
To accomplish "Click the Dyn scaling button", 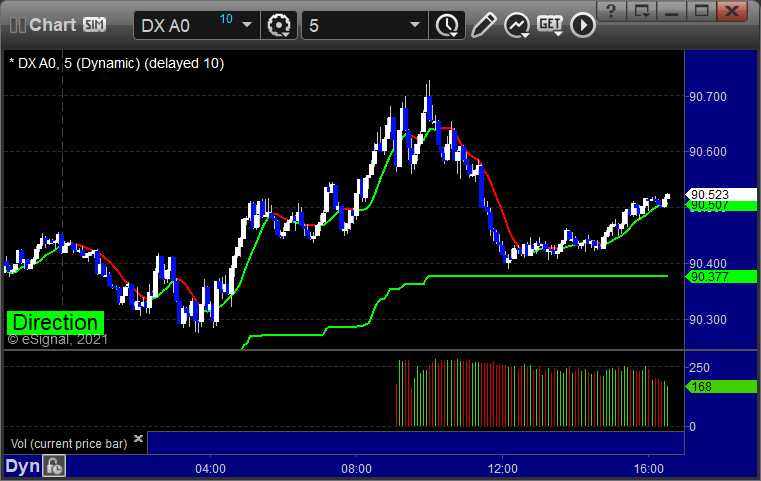I will click(22, 466).
